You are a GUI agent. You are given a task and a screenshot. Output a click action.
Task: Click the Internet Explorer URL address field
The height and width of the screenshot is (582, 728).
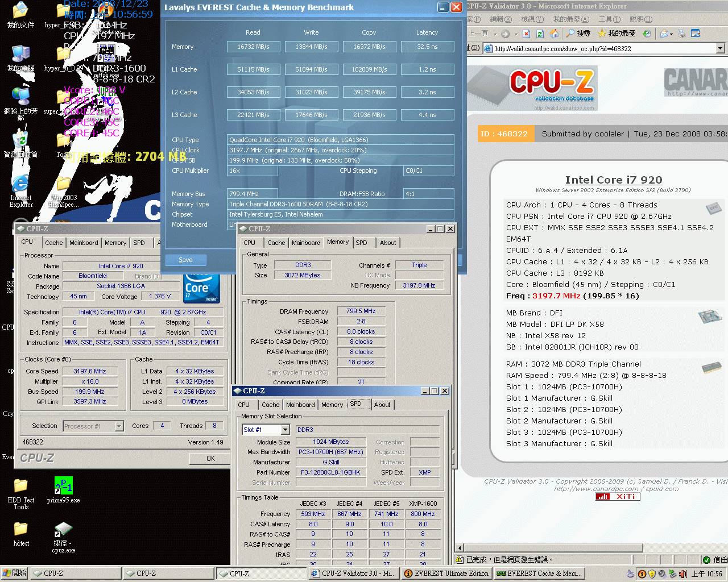[604, 48]
